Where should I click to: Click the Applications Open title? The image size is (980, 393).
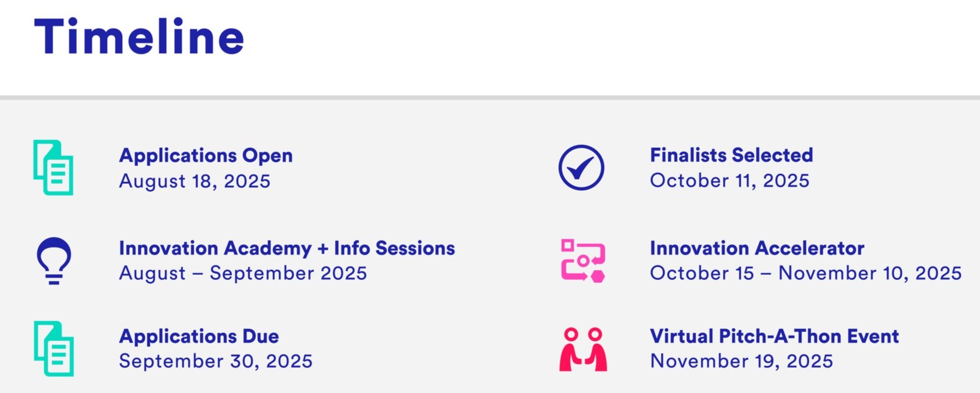click(206, 155)
